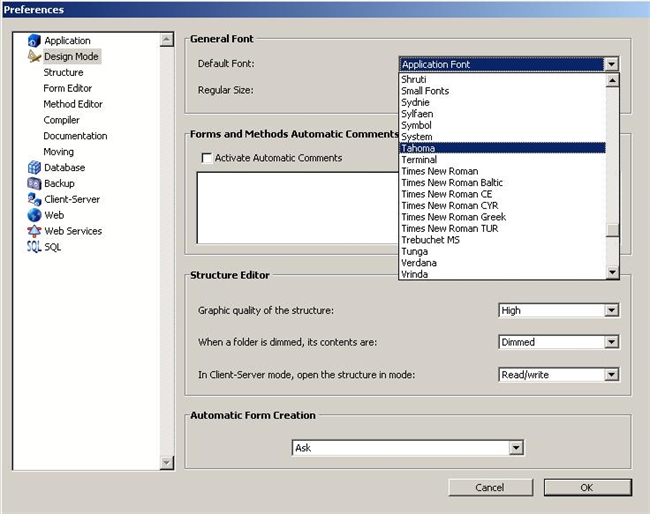Click the Cancel button
650x514 pixels.
pos(490,487)
